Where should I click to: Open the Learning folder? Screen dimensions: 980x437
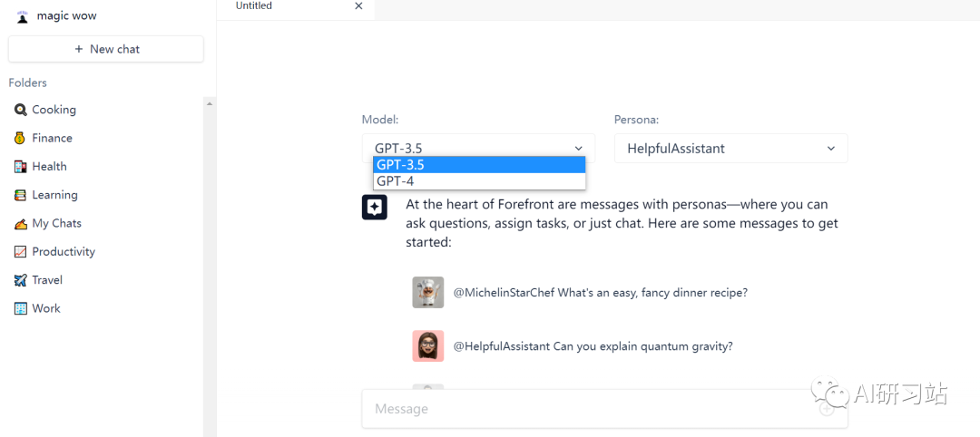click(55, 195)
